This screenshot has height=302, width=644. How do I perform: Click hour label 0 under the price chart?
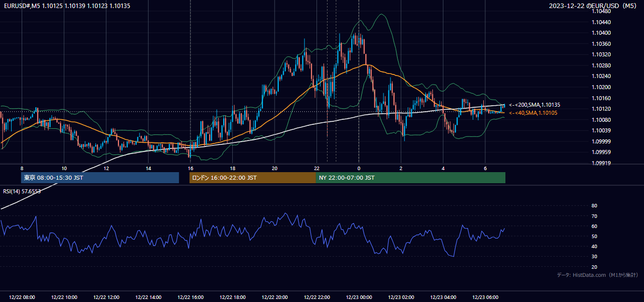[x=359, y=168]
